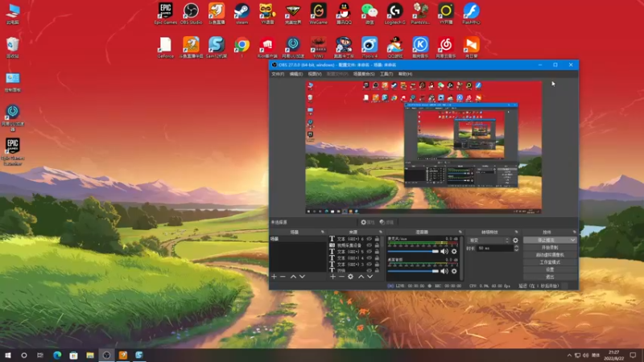Viewport: 644px width, 362px height.
Task: Pop out the Audio Mixer dock panel
Action: pyautogui.click(x=460, y=232)
